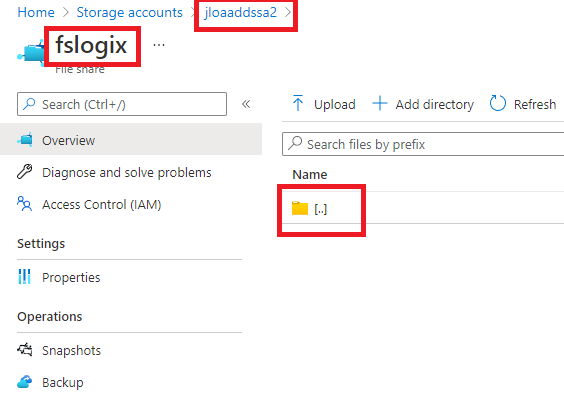Collapse the sidebar with double chevron

[x=246, y=104]
